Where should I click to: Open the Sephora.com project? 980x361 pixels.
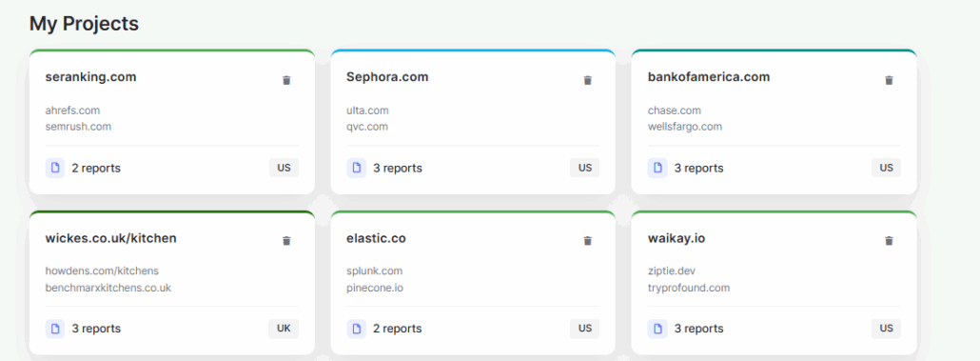(387, 77)
